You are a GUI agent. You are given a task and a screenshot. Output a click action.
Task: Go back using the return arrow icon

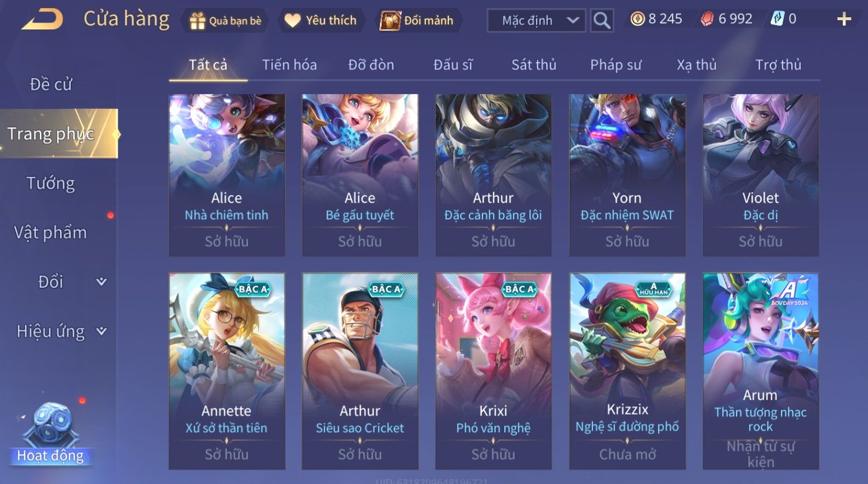pyautogui.click(x=42, y=20)
